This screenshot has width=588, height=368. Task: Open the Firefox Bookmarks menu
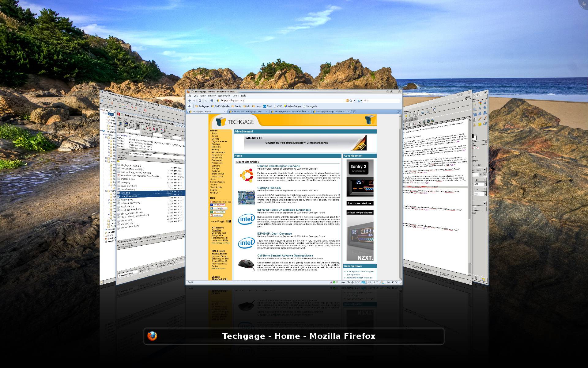point(224,96)
